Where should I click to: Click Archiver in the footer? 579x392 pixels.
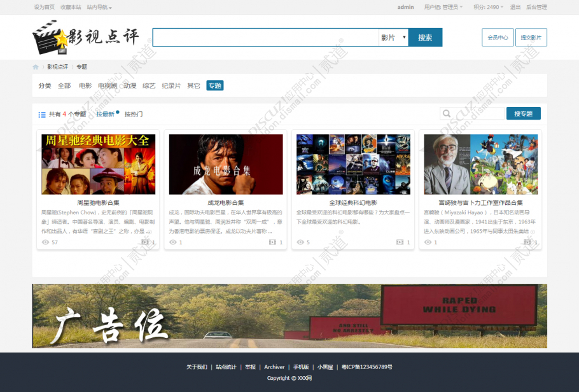click(x=274, y=367)
